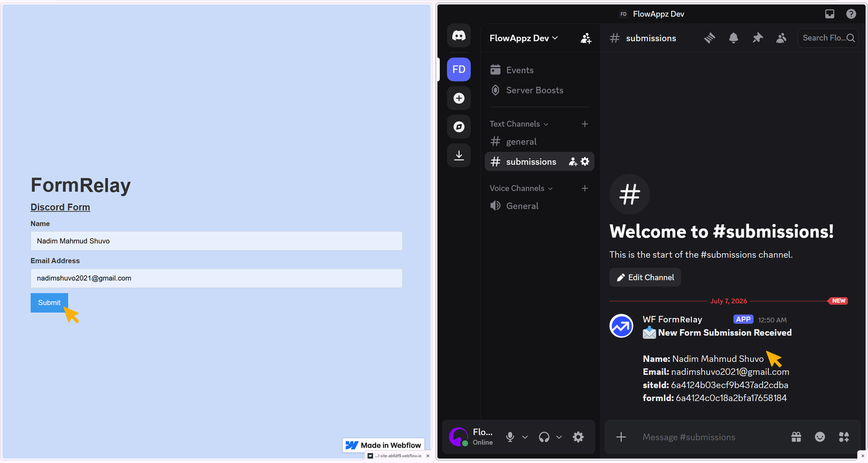This screenshot has height=463, width=868.
Task: Toggle member list icon in header
Action: pyautogui.click(x=781, y=38)
